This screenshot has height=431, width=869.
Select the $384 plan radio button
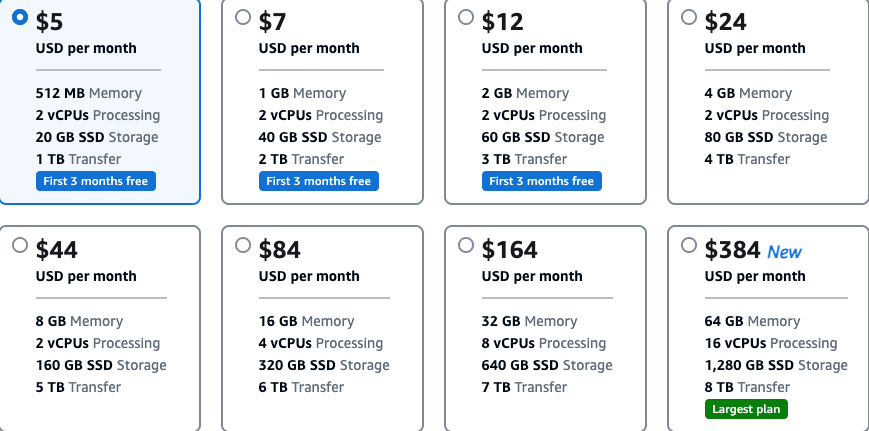click(689, 245)
